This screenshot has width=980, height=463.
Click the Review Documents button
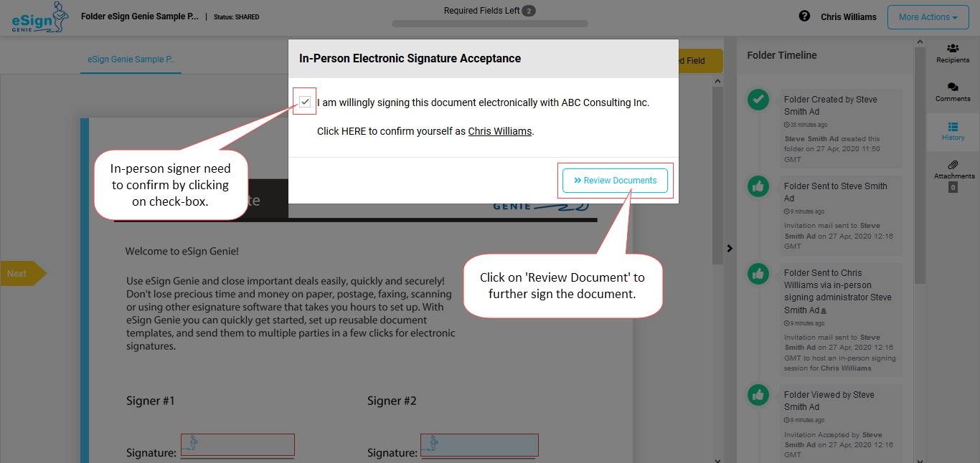click(615, 181)
